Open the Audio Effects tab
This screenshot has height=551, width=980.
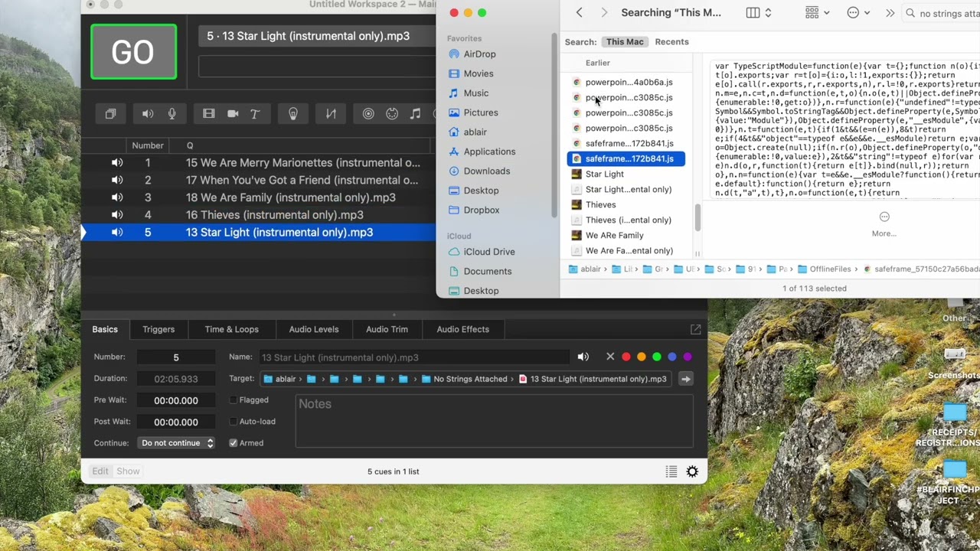pyautogui.click(x=462, y=329)
